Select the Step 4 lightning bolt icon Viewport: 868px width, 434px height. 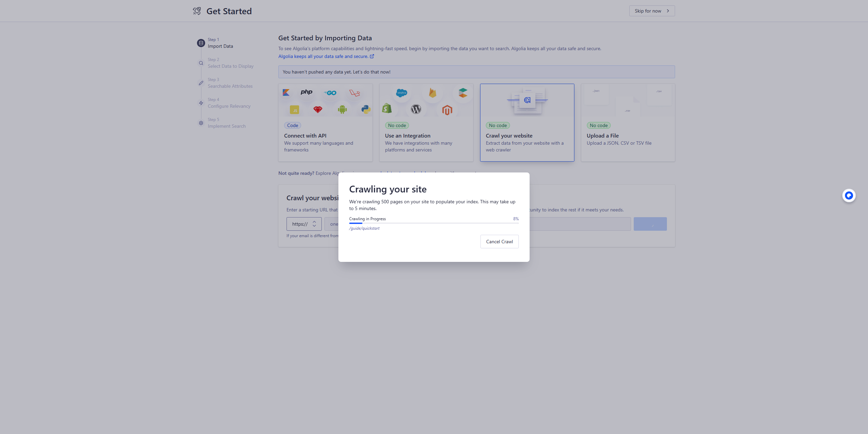point(201,103)
